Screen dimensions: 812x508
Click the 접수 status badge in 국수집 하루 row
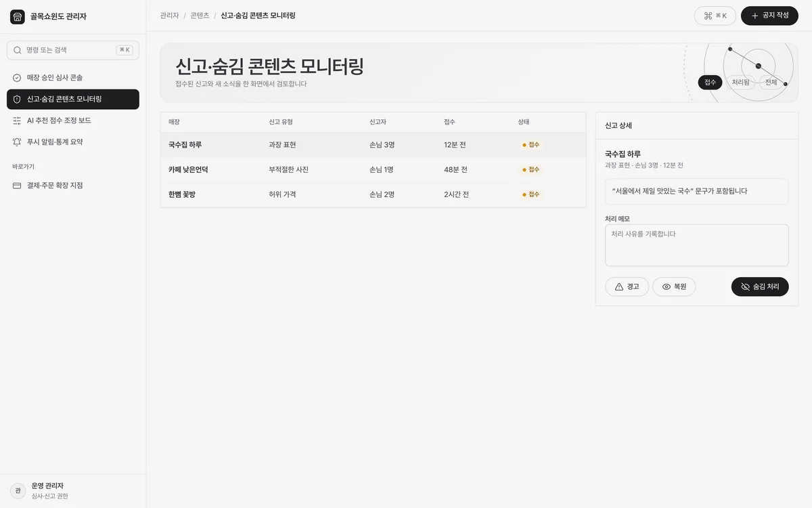pos(531,145)
